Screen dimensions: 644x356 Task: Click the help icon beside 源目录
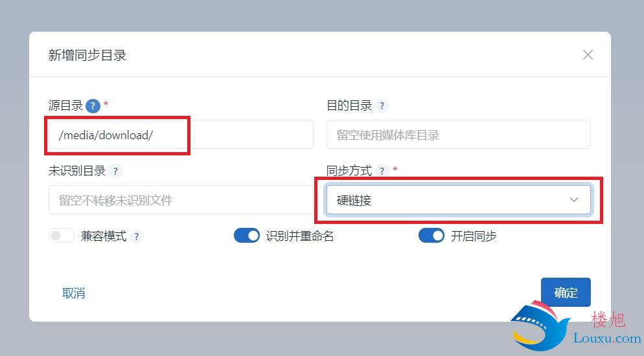[93, 106]
